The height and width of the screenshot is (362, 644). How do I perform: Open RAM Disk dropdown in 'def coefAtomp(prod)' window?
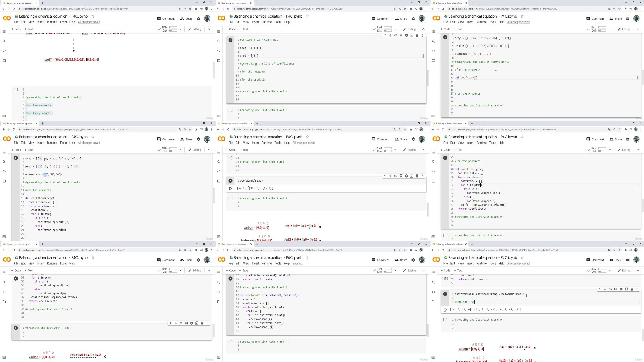[x=610, y=150]
